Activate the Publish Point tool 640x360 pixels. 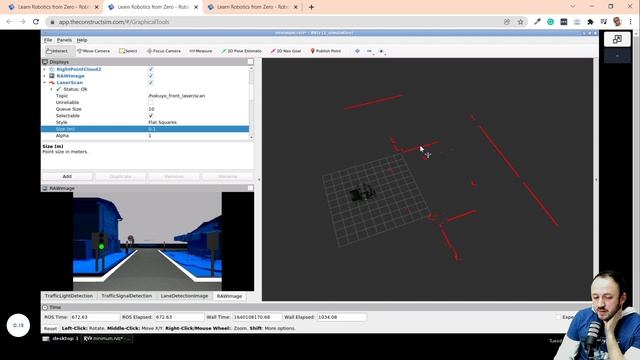click(326, 51)
